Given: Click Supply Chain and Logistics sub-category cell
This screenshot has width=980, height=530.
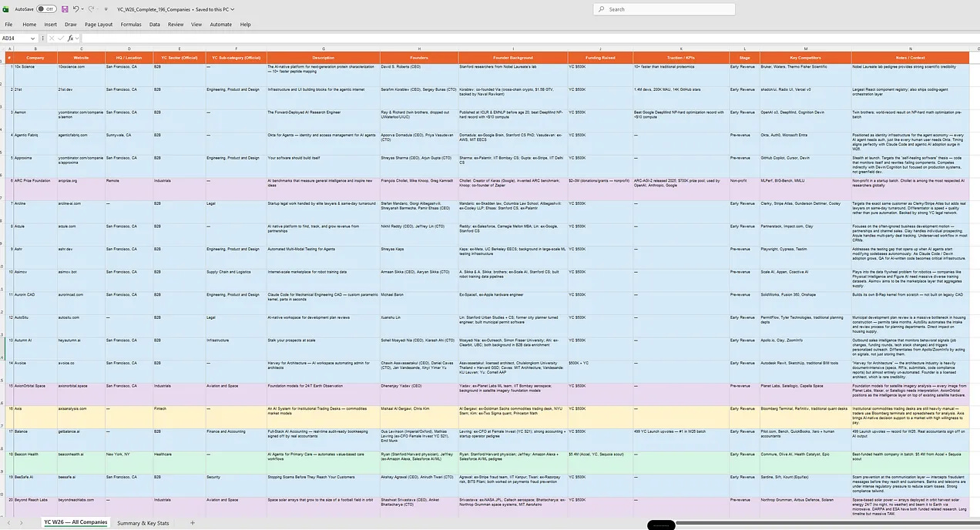Looking at the screenshot, I should tap(235, 280).
